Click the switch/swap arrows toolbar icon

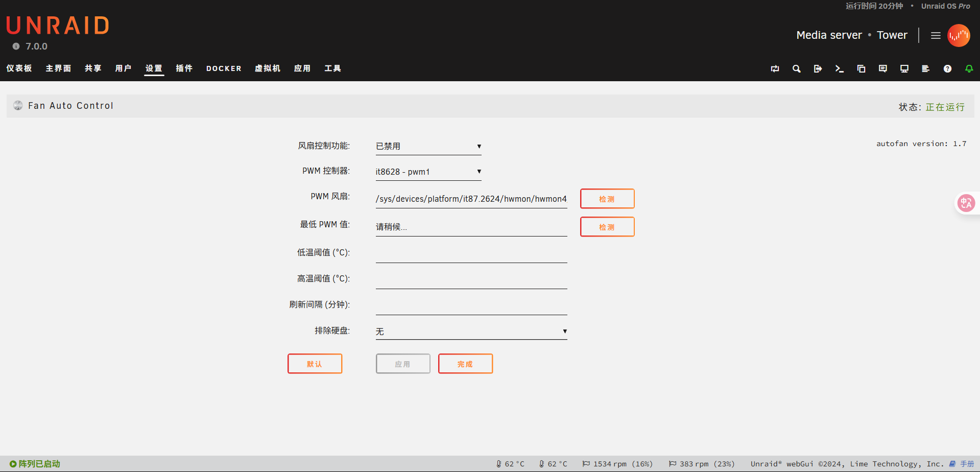click(x=775, y=69)
